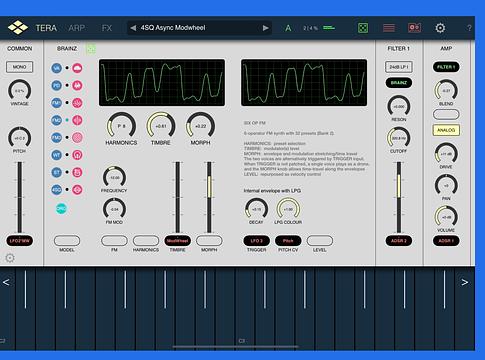The width and height of the screenshot is (485, 360).
Task: Open the HARMONICS modulation source slot
Action: coord(146,241)
